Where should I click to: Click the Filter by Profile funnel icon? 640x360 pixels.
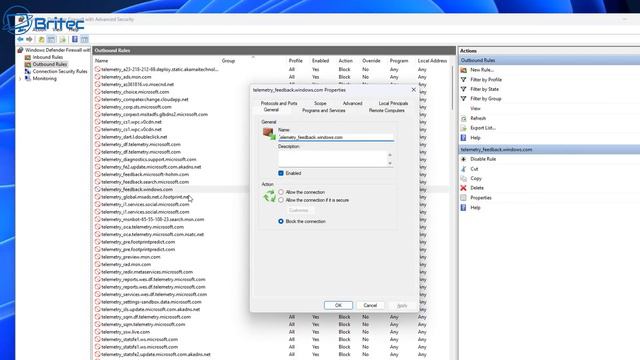pos(464,80)
